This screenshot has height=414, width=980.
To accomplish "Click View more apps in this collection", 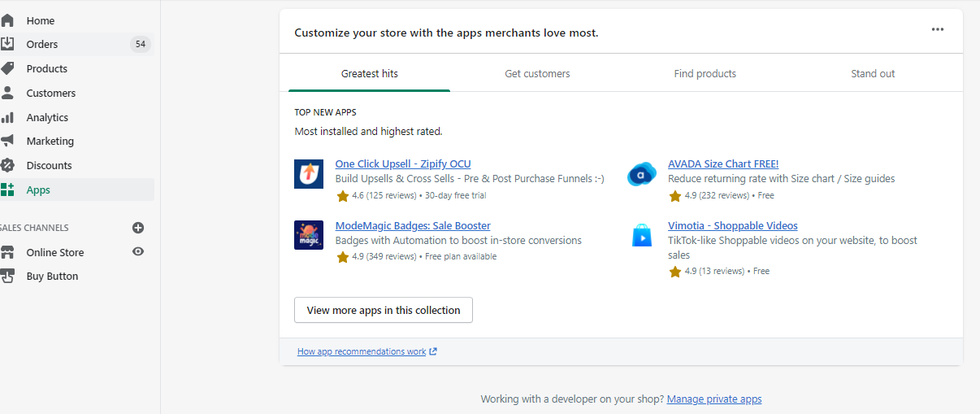I will point(384,310).
